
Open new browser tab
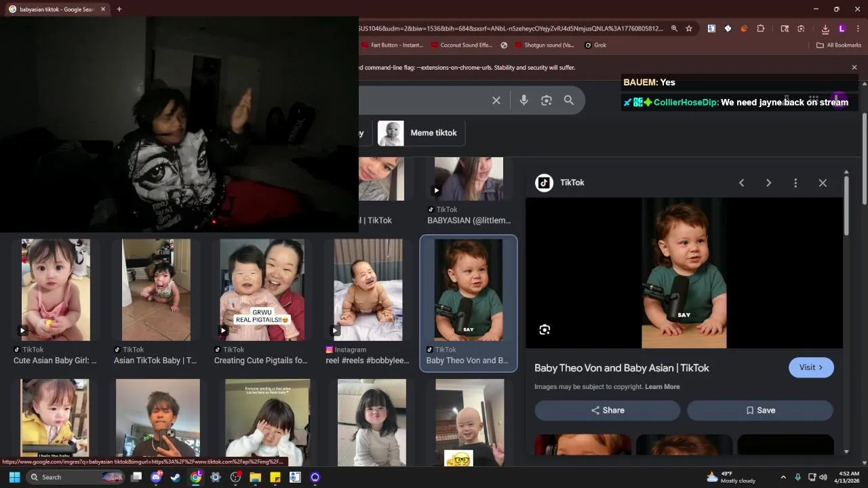tap(119, 9)
